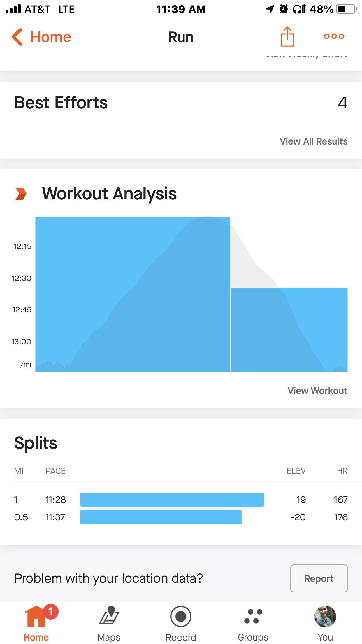Open View All Results link
This screenshot has width=362, height=644.
coord(313,141)
